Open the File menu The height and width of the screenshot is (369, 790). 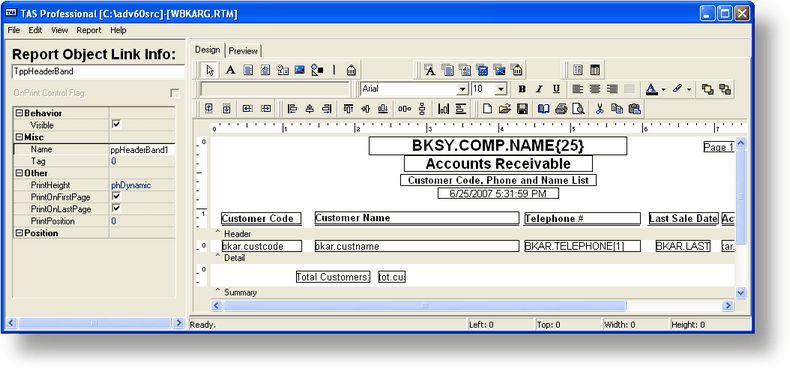(x=14, y=30)
